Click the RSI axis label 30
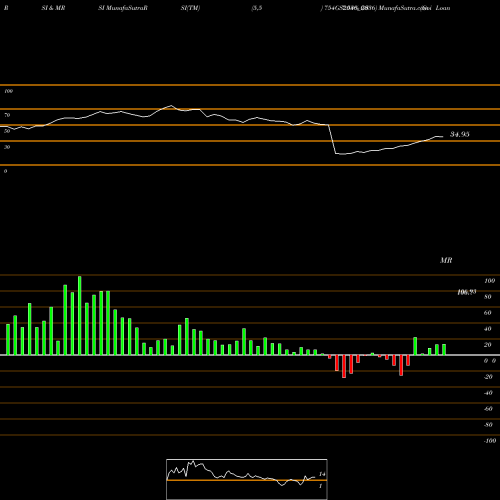The image size is (500, 500). pos(7,147)
